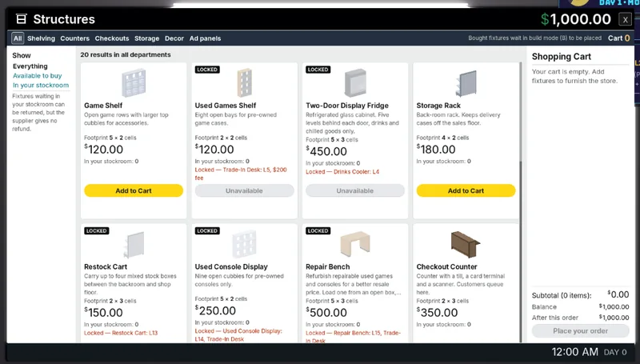Click the 20 results in all departments text

(126, 54)
